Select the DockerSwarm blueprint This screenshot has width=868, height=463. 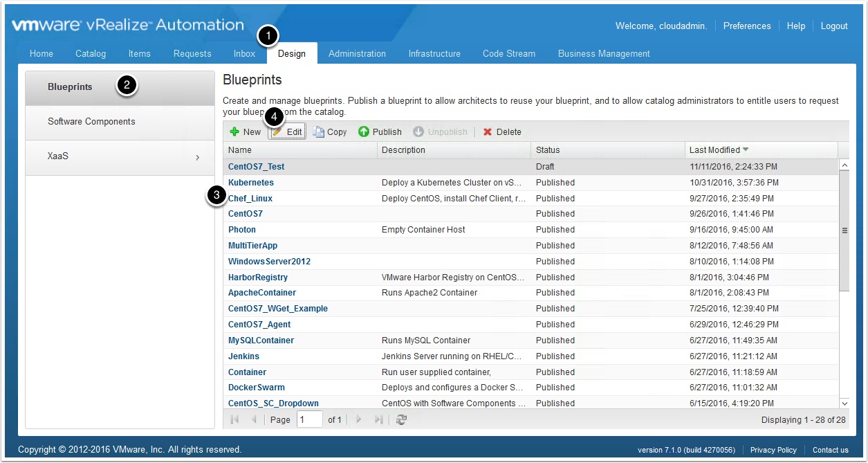257,388
